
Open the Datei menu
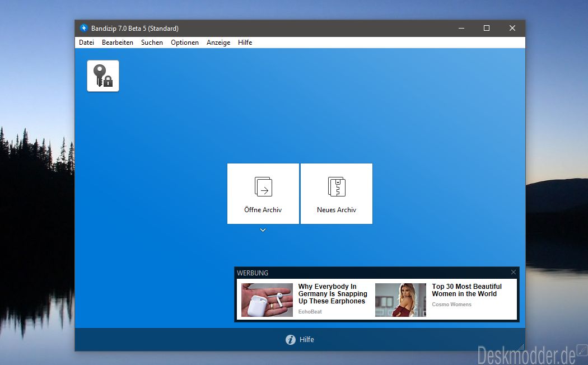(x=87, y=43)
